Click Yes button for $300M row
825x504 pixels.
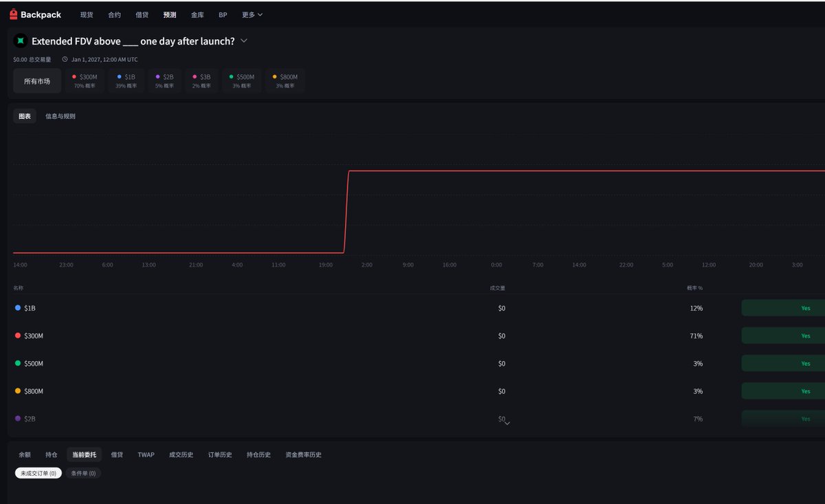pos(783,336)
